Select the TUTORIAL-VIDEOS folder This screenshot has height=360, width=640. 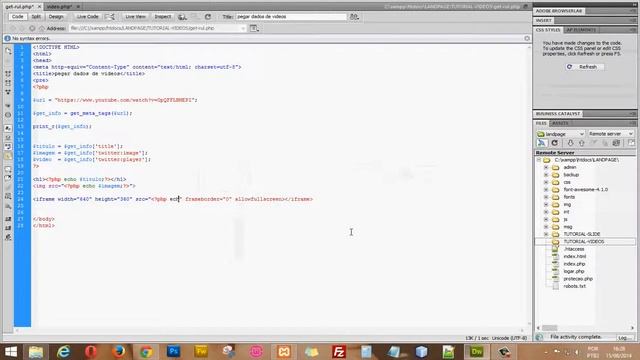pyautogui.click(x=584, y=242)
